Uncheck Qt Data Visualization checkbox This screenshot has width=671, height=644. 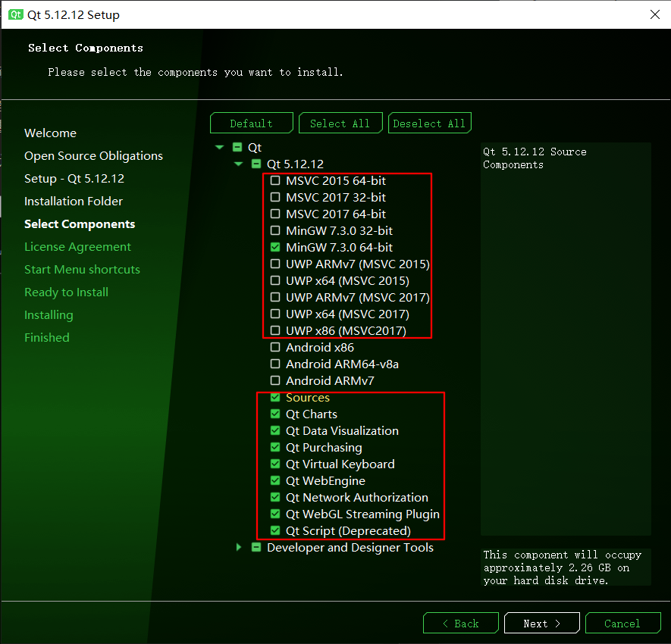coord(275,430)
